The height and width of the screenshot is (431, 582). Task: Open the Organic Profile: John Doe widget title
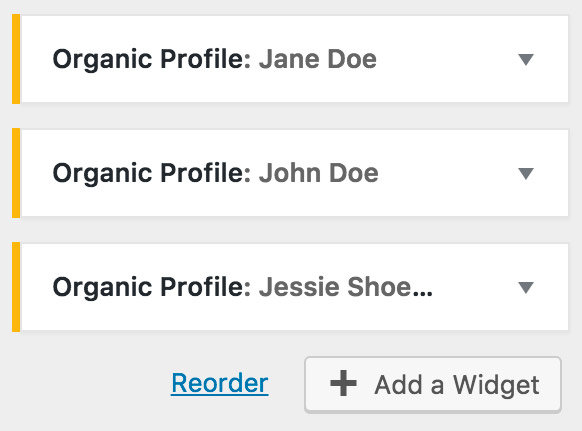[215, 173]
